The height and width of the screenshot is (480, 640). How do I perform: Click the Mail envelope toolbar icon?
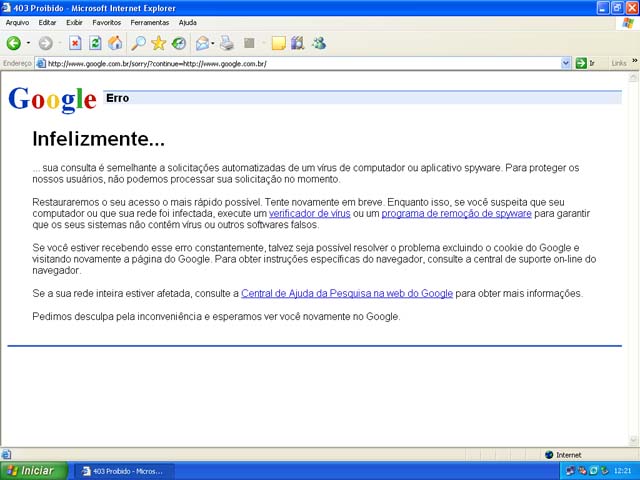[202, 43]
